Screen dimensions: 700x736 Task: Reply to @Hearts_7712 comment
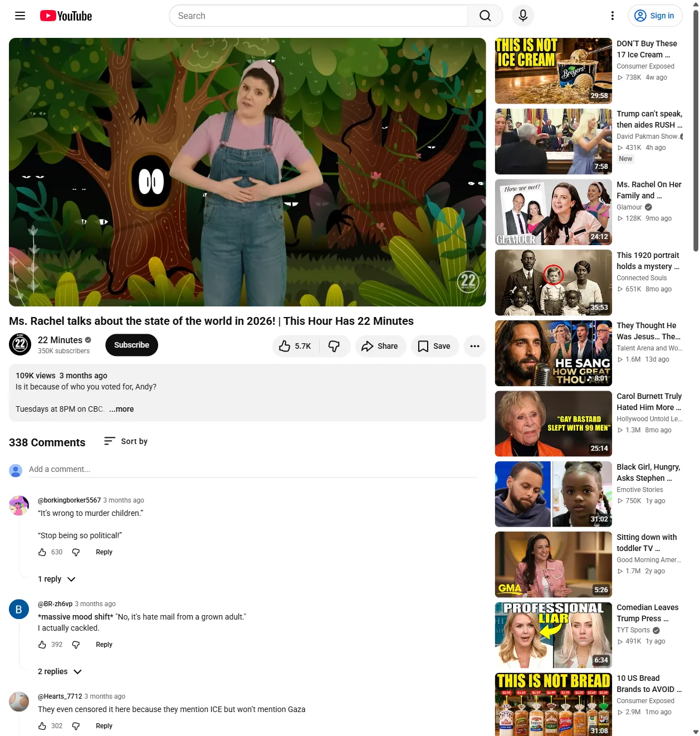coord(104,726)
